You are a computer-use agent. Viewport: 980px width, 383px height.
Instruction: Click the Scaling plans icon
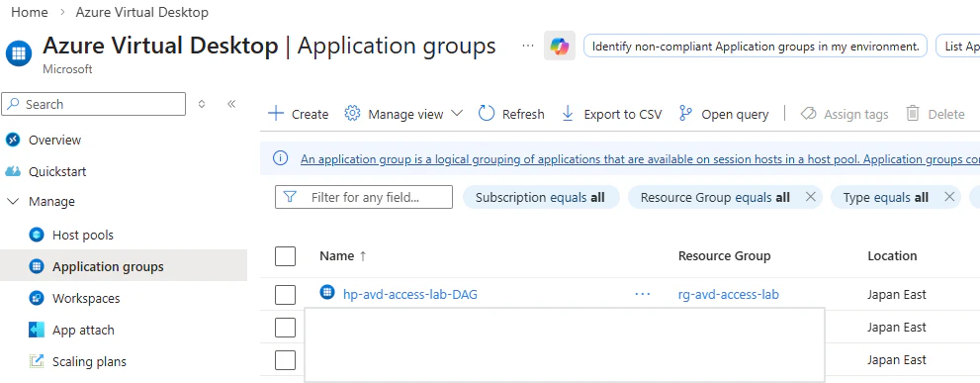click(37, 361)
